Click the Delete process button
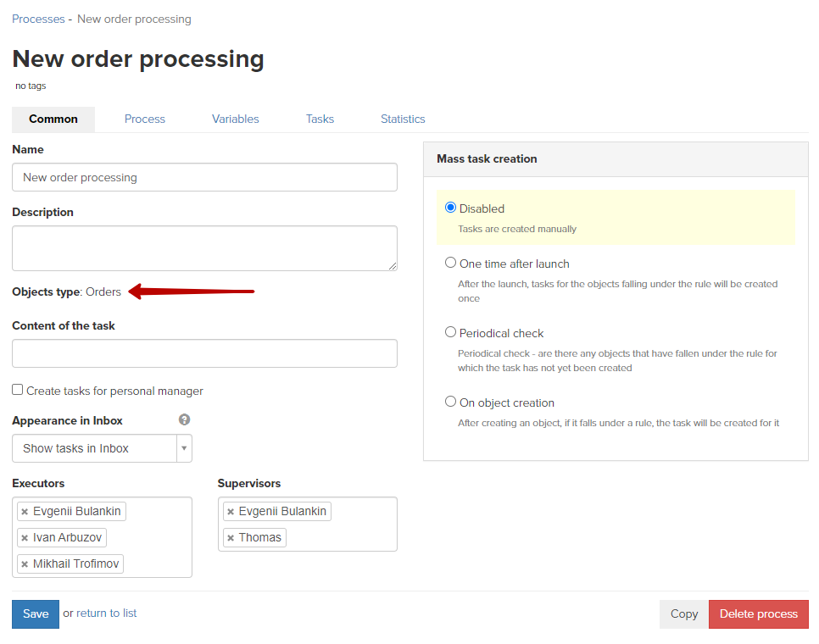Viewport: 819px width, 644px height. 759,614
